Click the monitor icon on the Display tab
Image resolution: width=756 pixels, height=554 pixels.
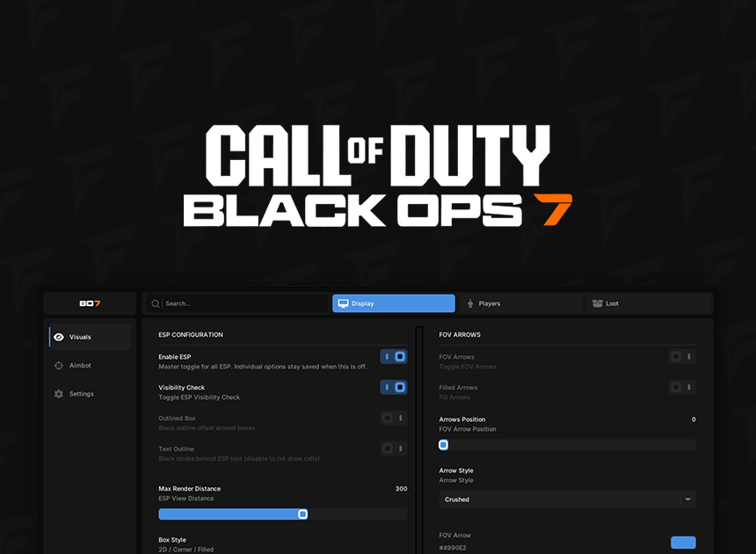343,303
